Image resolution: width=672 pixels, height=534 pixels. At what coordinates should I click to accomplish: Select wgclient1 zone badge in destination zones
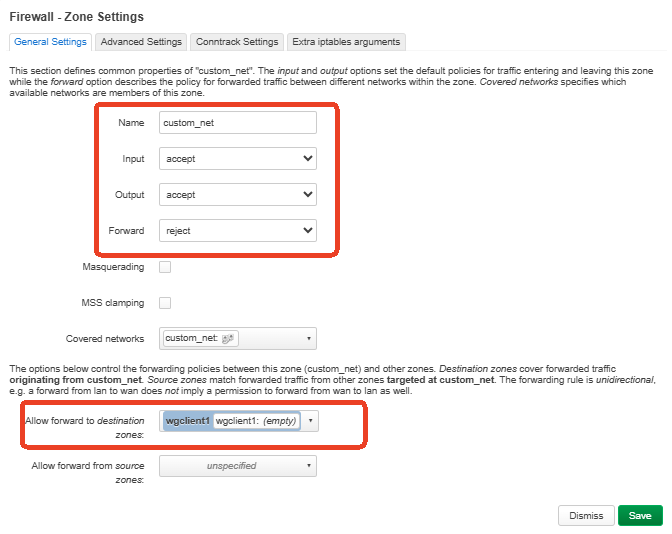tap(231, 421)
